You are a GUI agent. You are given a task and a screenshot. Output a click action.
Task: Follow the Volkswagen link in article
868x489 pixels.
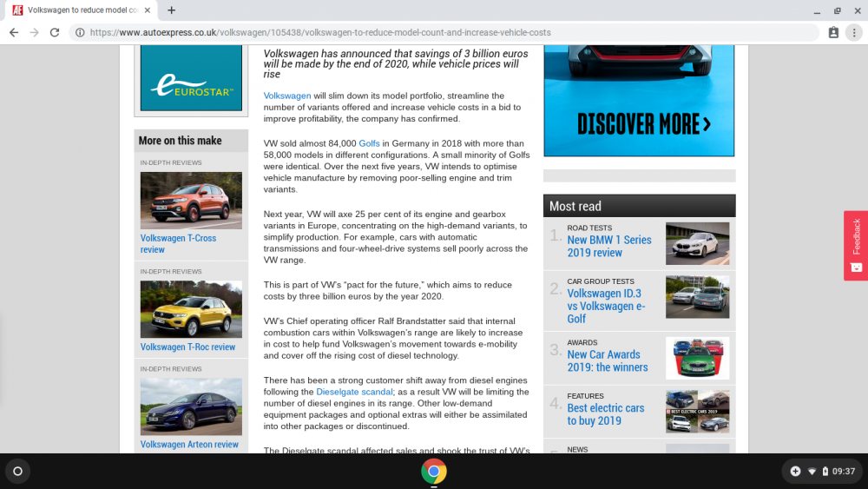[286, 96]
